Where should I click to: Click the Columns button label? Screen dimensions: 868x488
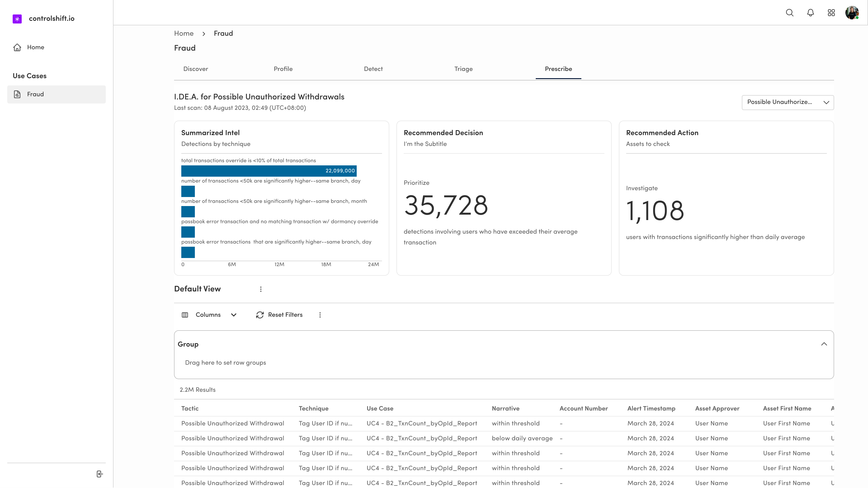(208, 315)
